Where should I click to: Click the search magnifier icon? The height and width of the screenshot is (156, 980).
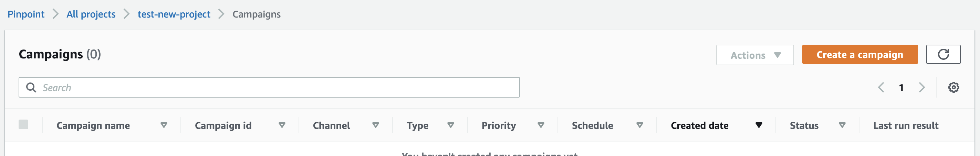31,87
